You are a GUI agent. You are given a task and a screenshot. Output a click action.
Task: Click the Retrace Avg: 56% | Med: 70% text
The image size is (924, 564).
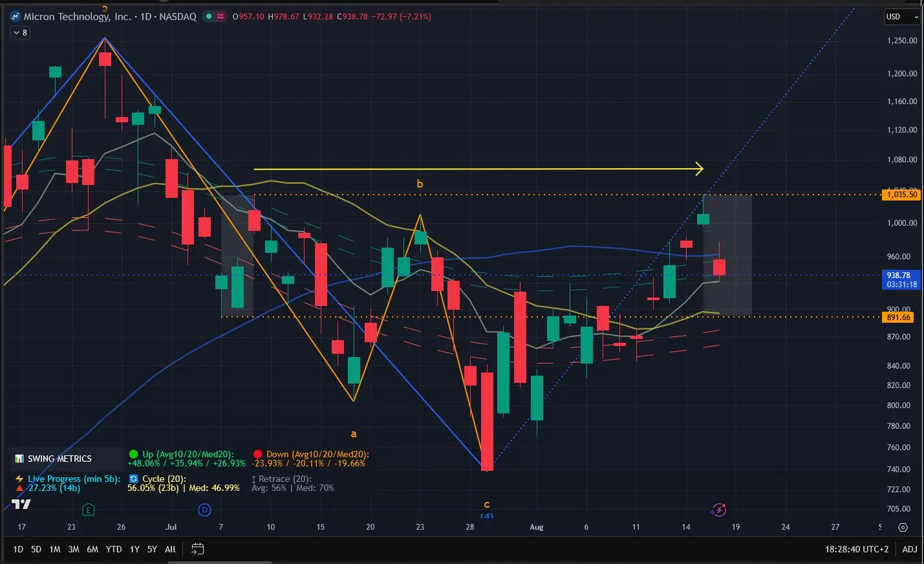pos(293,488)
